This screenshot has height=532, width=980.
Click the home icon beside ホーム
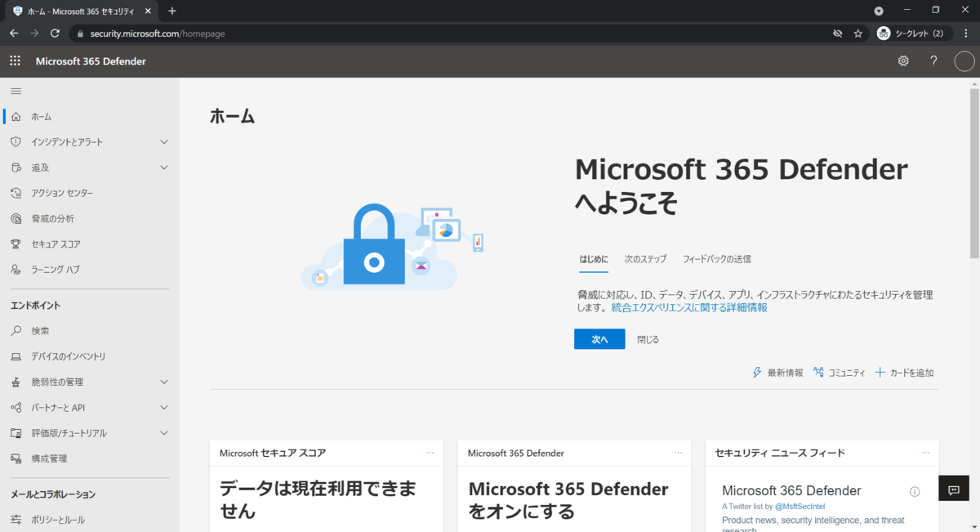16,117
